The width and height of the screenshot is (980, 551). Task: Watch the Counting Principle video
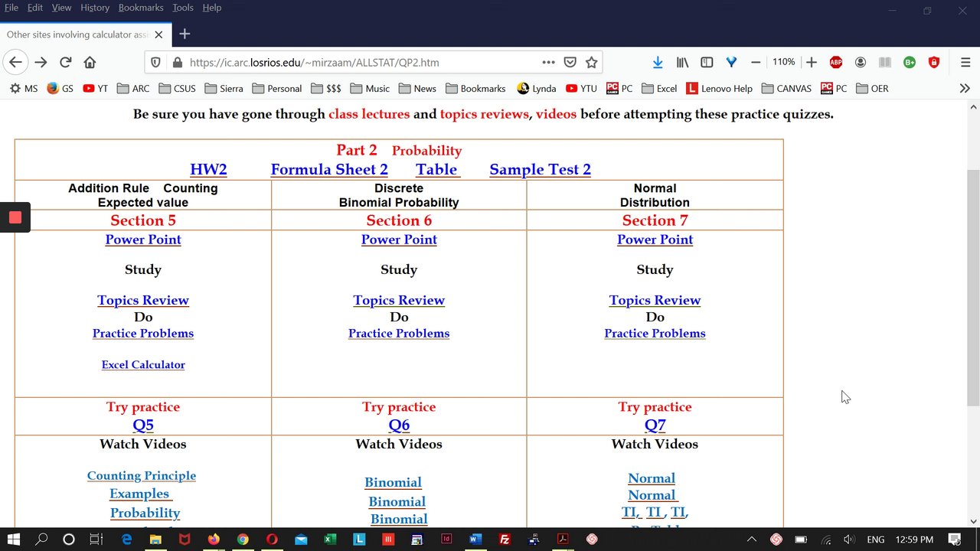point(142,475)
